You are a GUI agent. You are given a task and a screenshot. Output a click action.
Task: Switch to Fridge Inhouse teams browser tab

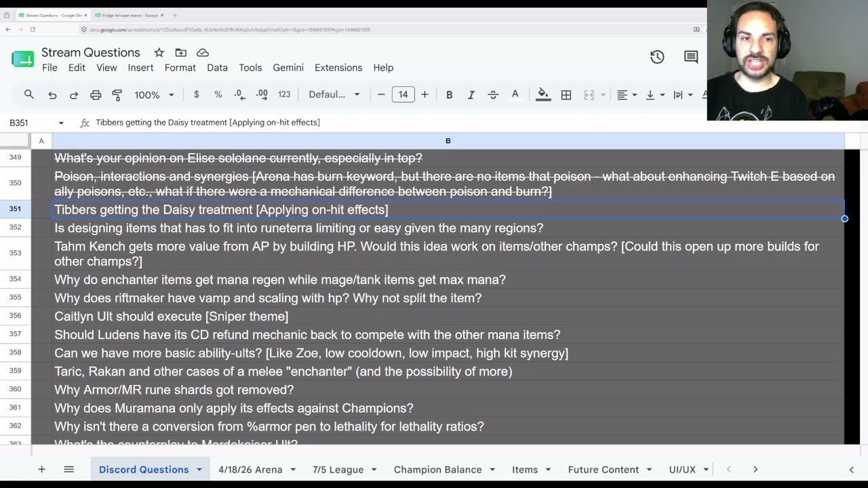(x=130, y=15)
